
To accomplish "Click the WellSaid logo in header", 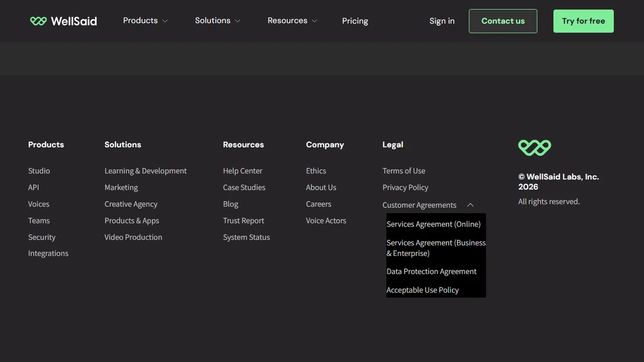I will [x=63, y=21].
